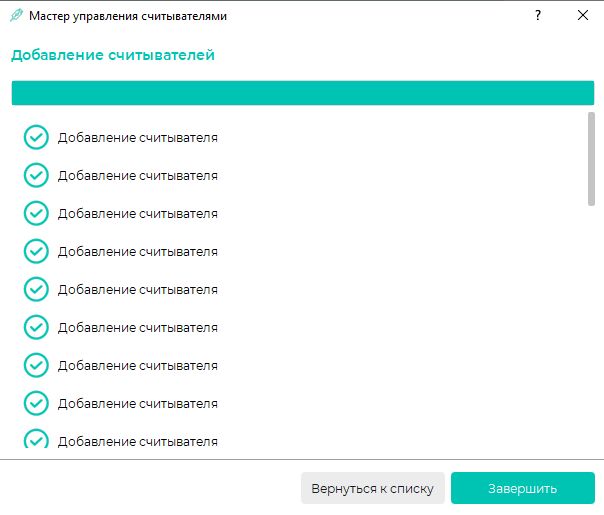Click the first row's green checkmark icon
This screenshot has height=515, width=604.
point(36,137)
